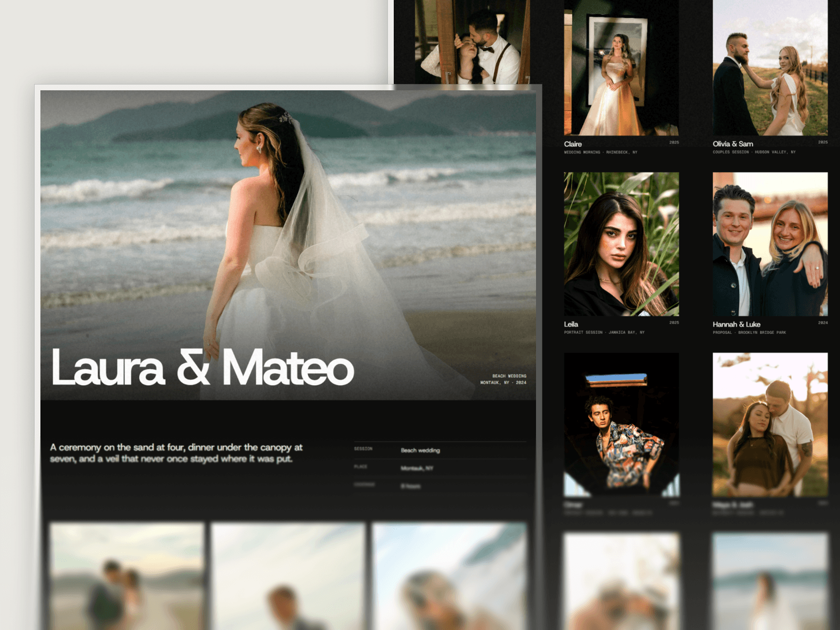
Task: Open the Olivia & Sam couples session photo
Action: (x=770, y=68)
